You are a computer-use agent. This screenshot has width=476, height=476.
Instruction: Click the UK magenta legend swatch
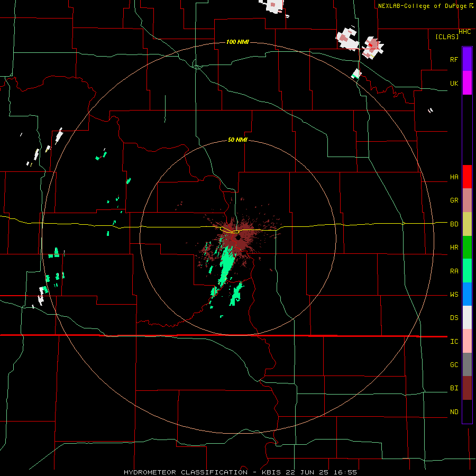pos(467,83)
